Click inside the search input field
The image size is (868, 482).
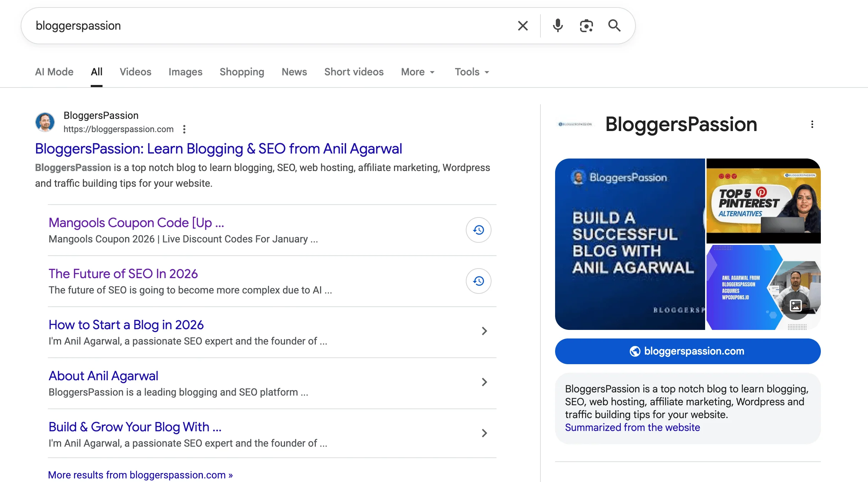tap(250, 25)
